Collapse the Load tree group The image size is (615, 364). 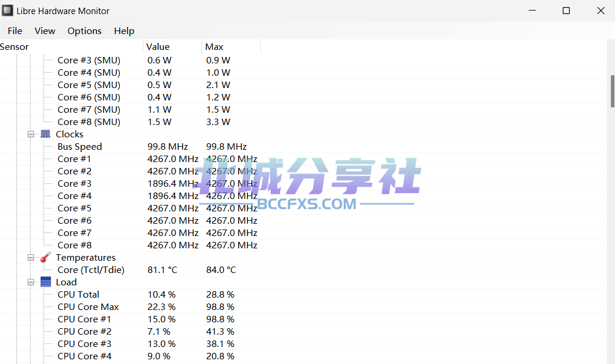(x=31, y=282)
